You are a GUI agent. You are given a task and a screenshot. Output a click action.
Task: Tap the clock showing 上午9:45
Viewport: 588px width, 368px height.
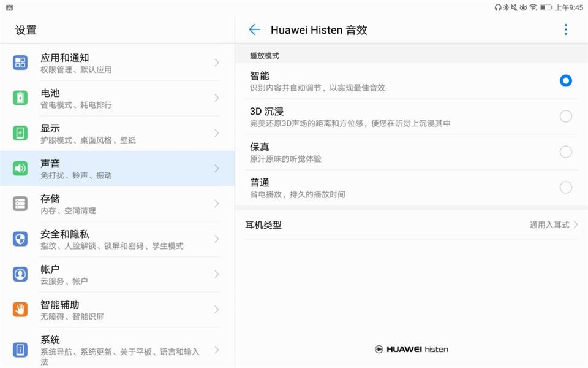point(569,7)
